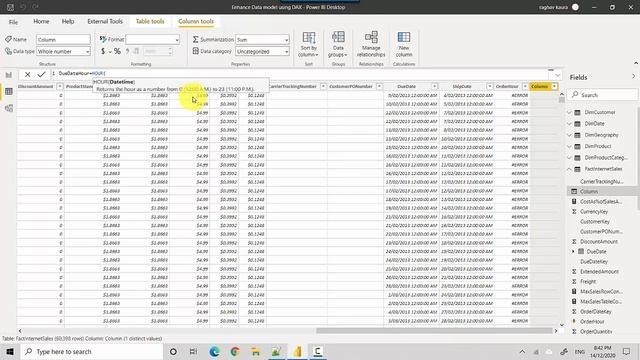Select ExtendedAmount field in Fields list
Image resolution: width=640 pixels, height=360 pixels.
[x=600, y=271]
